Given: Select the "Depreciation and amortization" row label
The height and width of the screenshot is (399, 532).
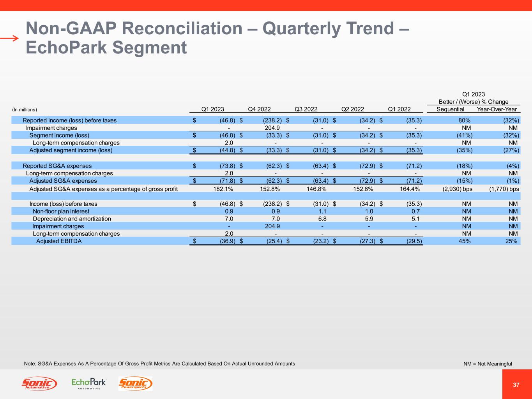Looking at the screenshot, I should 72,219.
